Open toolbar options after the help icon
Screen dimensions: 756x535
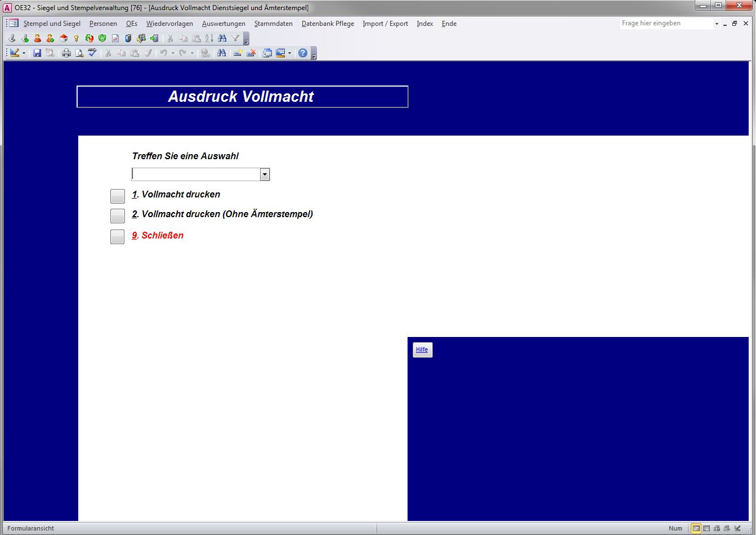[x=314, y=54]
